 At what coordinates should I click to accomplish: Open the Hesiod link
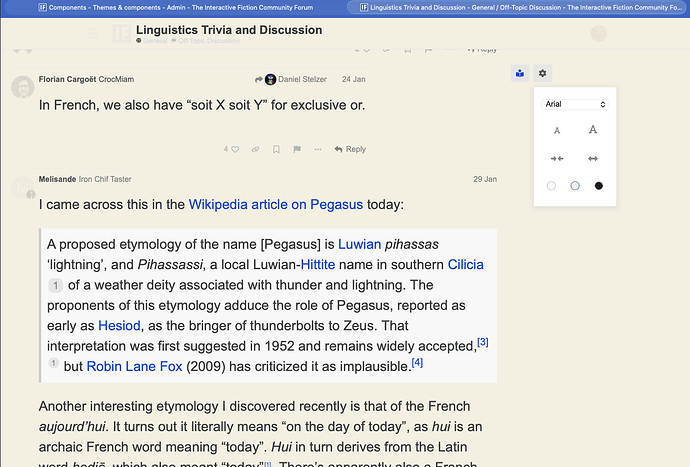point(119,326)
